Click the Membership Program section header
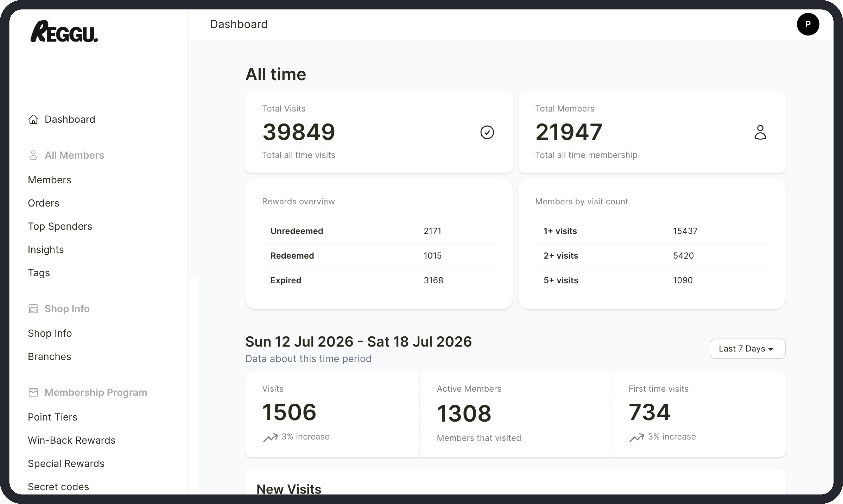This screenshot has height=504, width=843. pos(96,392)
